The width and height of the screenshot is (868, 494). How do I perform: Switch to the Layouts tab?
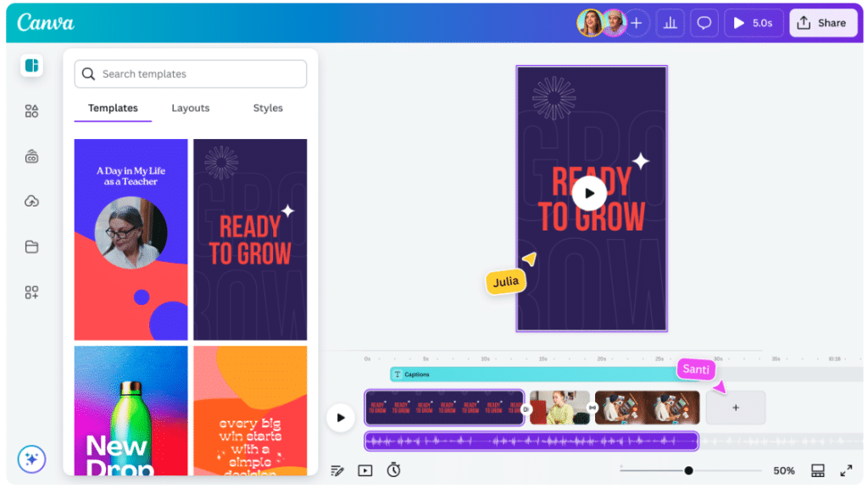(190, 108)
